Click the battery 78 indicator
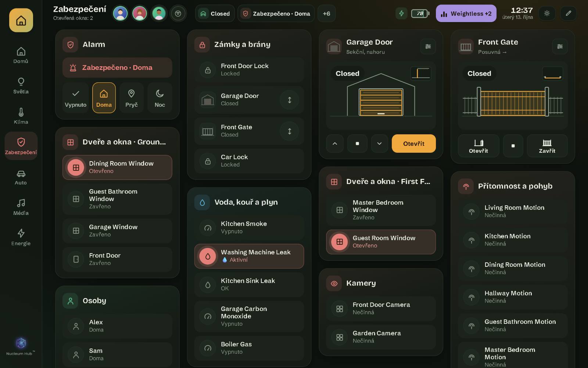The image size is (588, 368). (420, 14)
